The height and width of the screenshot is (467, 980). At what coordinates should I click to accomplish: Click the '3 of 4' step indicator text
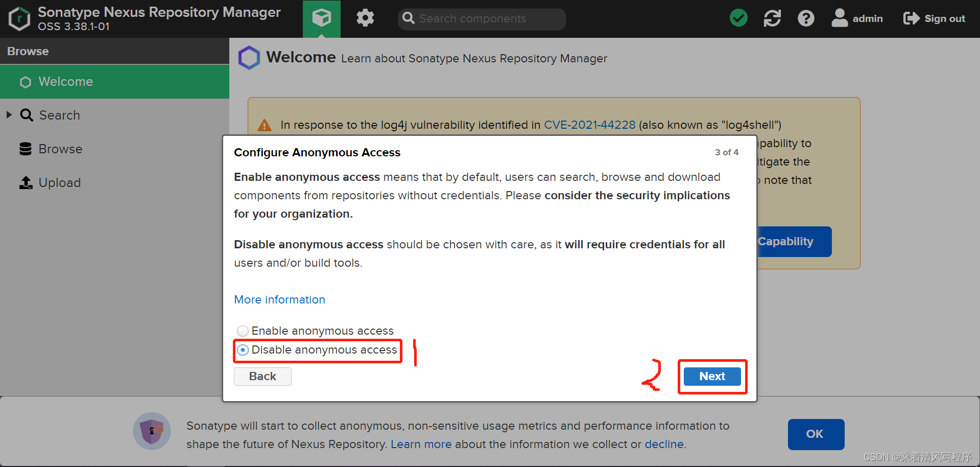(x=726, y=152)
